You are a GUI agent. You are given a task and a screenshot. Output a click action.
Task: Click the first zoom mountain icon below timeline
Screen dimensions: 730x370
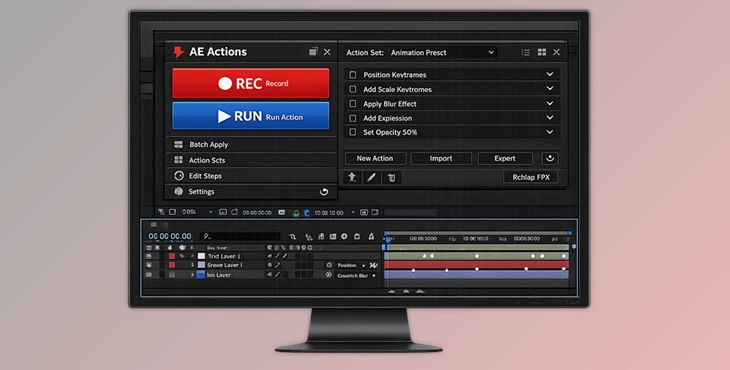(392, 292)
